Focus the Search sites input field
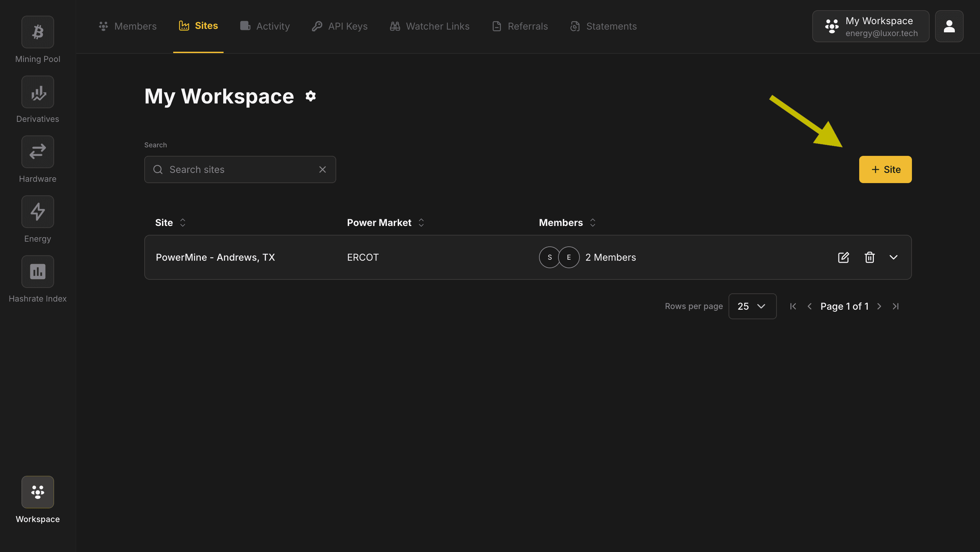 pyautogui.click(x=240, y=170)
